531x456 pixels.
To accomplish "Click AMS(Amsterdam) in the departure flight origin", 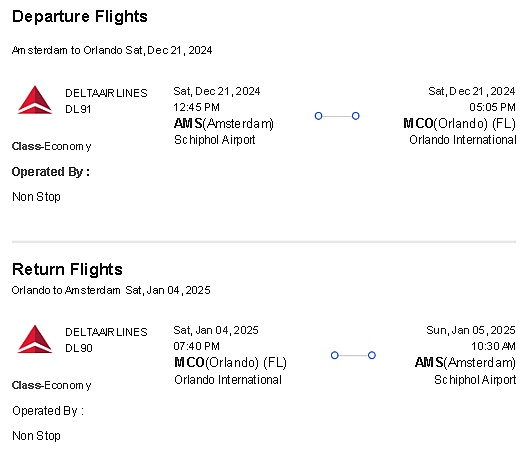I will click(x=224, y=124).
